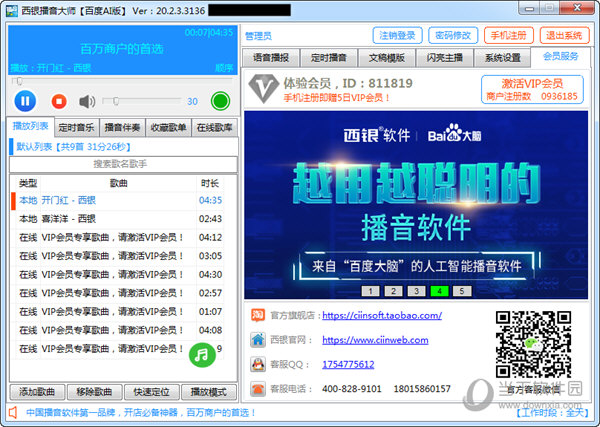Screen dimensions: 600x427
Task: Click the app icon in title bar
Action: click(x=12, y=10)
